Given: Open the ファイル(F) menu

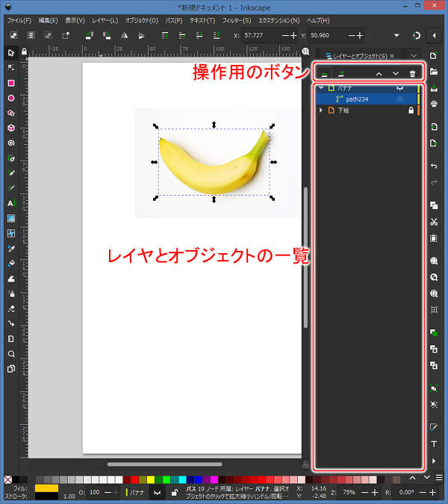Looking at the screenshot, I should pyautogui.click(x=19, y=20).
